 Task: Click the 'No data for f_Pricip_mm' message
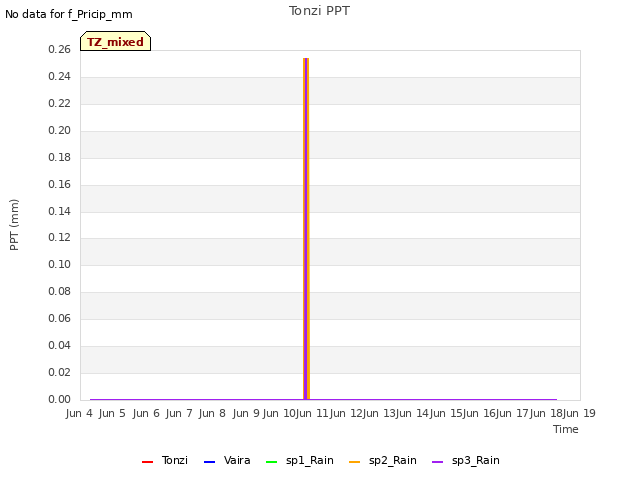pos(69,14)
